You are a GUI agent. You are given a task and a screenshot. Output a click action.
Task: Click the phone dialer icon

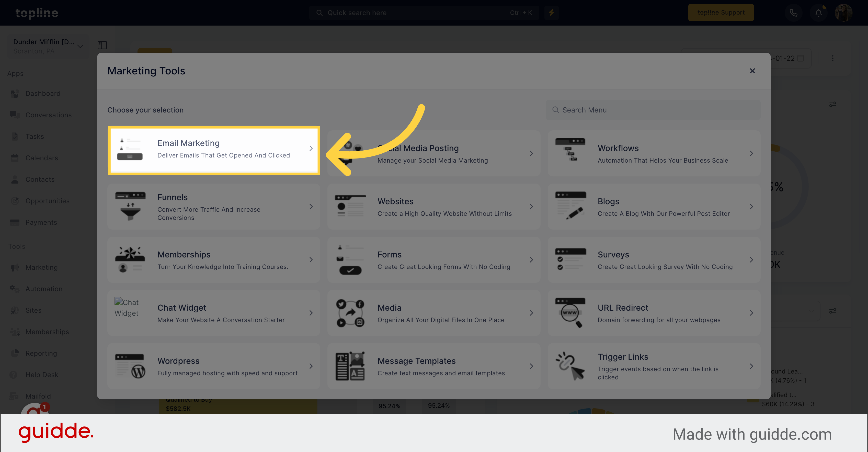tap(794, 13)
